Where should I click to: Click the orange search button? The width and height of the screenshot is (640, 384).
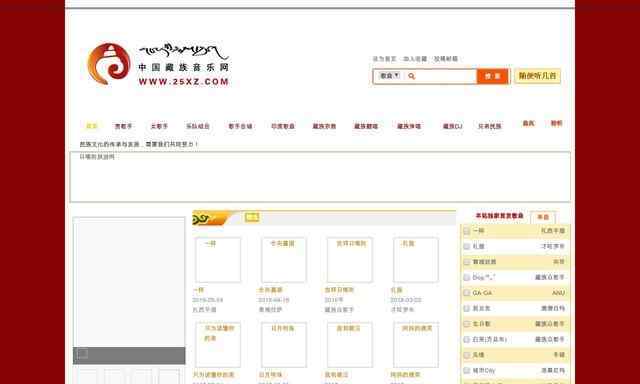[492, 76]
